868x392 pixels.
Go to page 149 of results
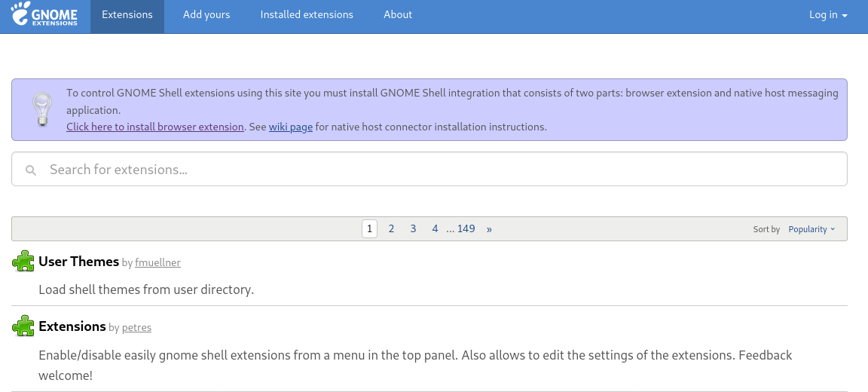point(466,228)
